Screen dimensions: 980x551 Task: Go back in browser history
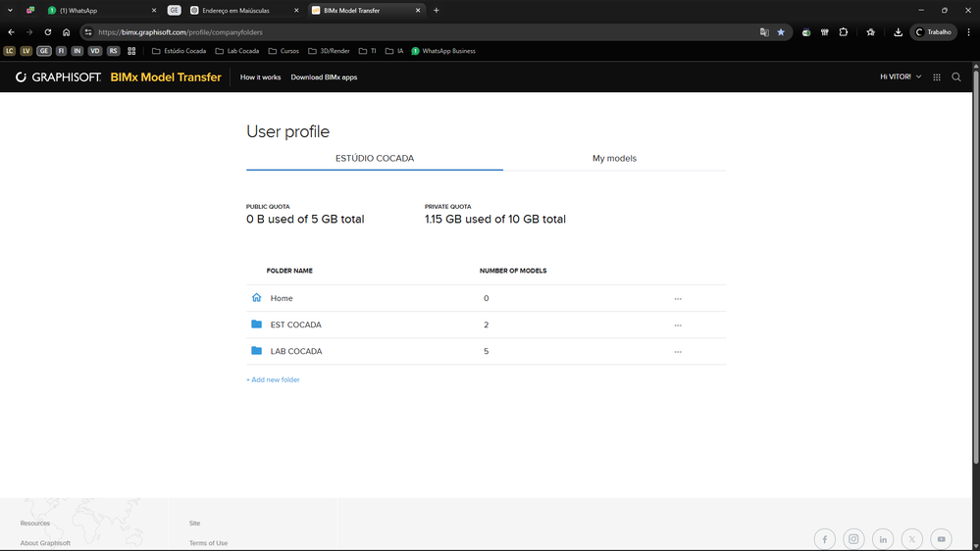click(x=11, y=31)
